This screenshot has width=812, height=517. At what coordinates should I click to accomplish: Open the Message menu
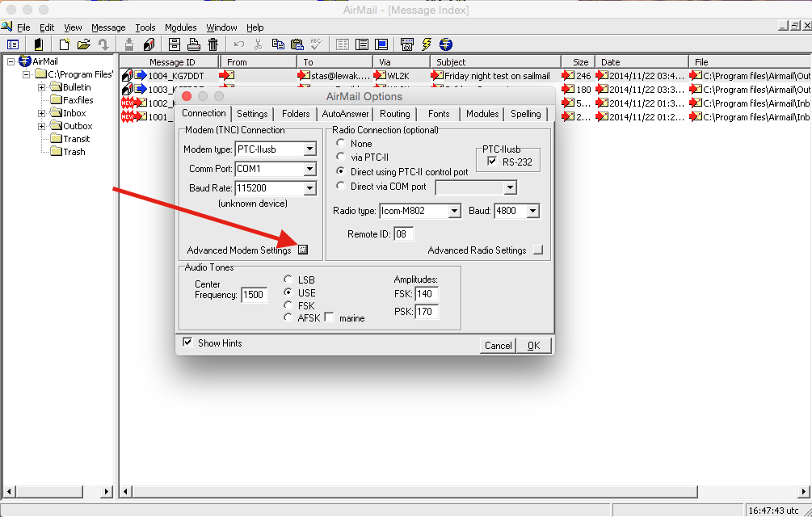click(108, 27)
